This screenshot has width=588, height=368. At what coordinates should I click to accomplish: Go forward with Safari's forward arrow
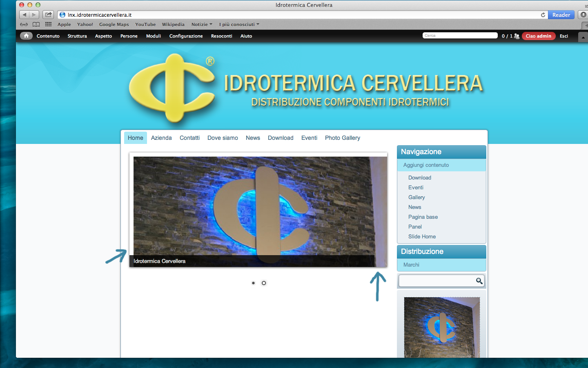pos(34,15)
